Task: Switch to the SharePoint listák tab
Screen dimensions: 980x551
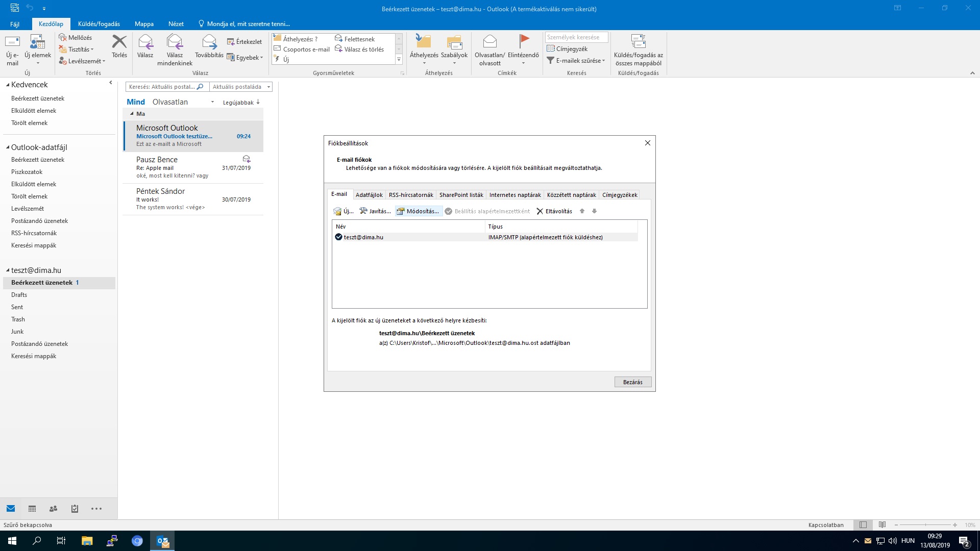Action: tap(461, 195)
